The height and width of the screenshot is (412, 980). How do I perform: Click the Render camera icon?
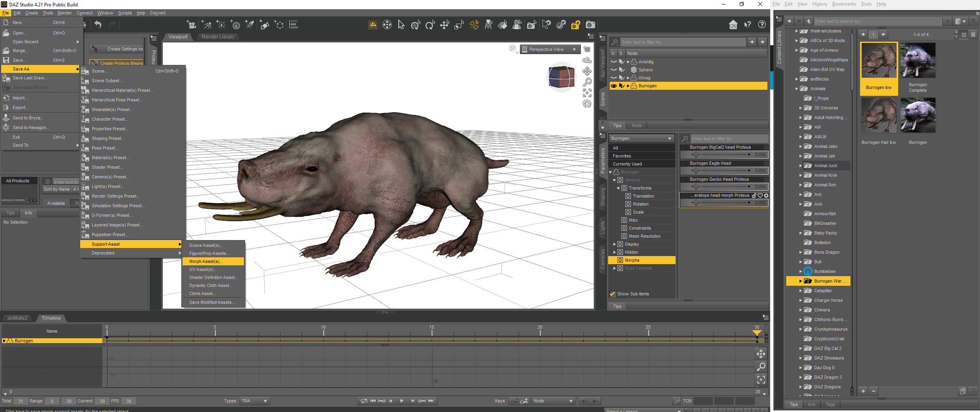[x=590, y=25]
